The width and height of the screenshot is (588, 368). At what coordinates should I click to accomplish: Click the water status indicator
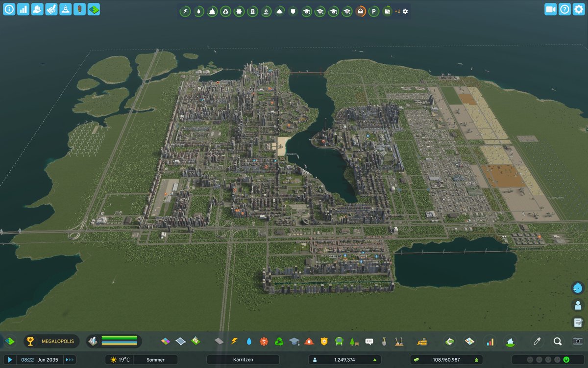[198, 11]
